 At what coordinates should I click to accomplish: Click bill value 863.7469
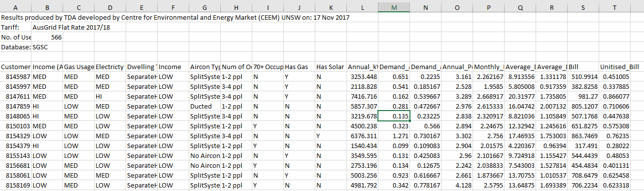(583, 137)
